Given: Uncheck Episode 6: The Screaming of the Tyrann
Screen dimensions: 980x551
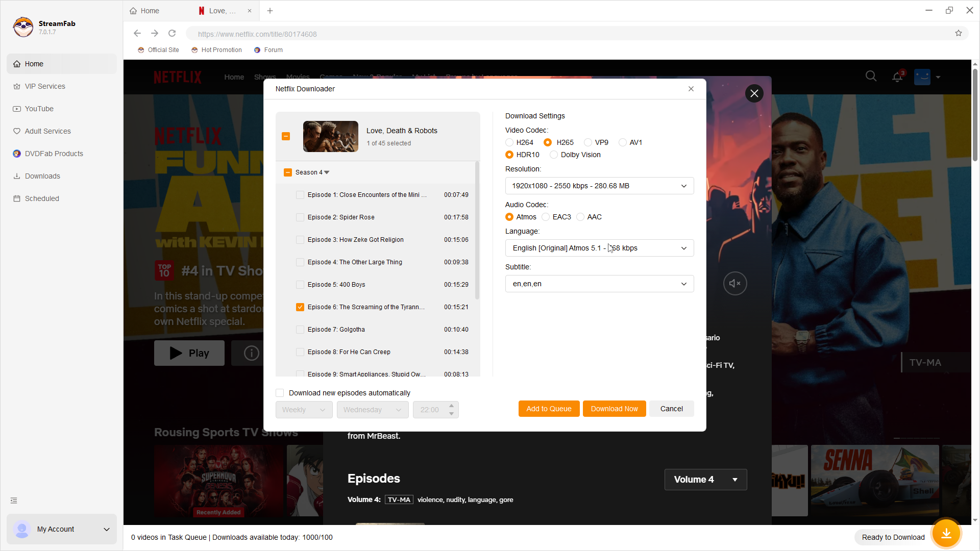Looking at the screenshot, I should coord(300,307).
